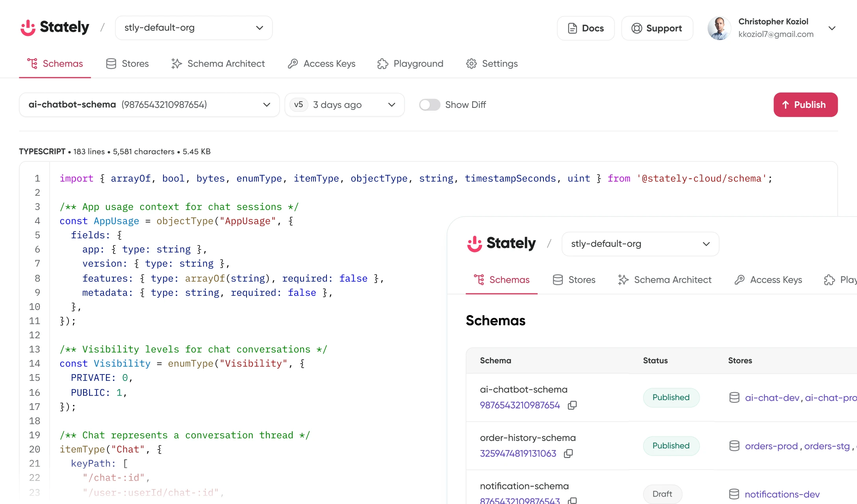The height and width of the screenshot is (504, 857).
Task: Click the Schemas tree icon in main nav
Action: pyautogui.click(x=32, y=63)
